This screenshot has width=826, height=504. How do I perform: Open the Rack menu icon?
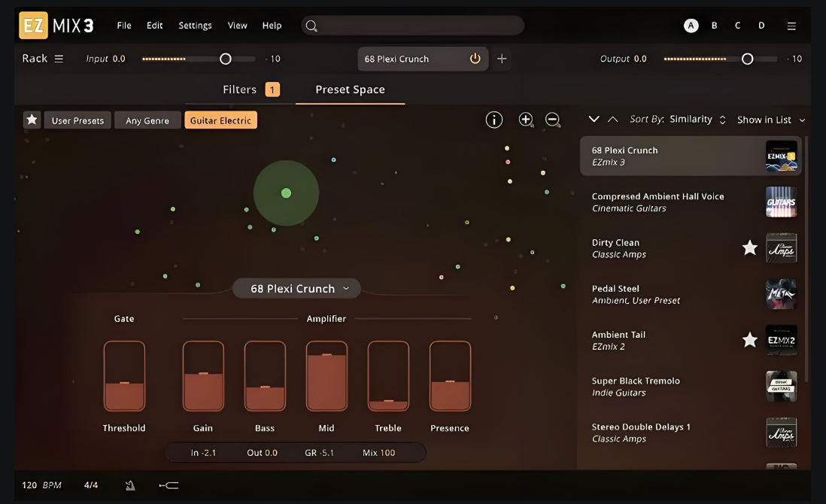point(59,59)
